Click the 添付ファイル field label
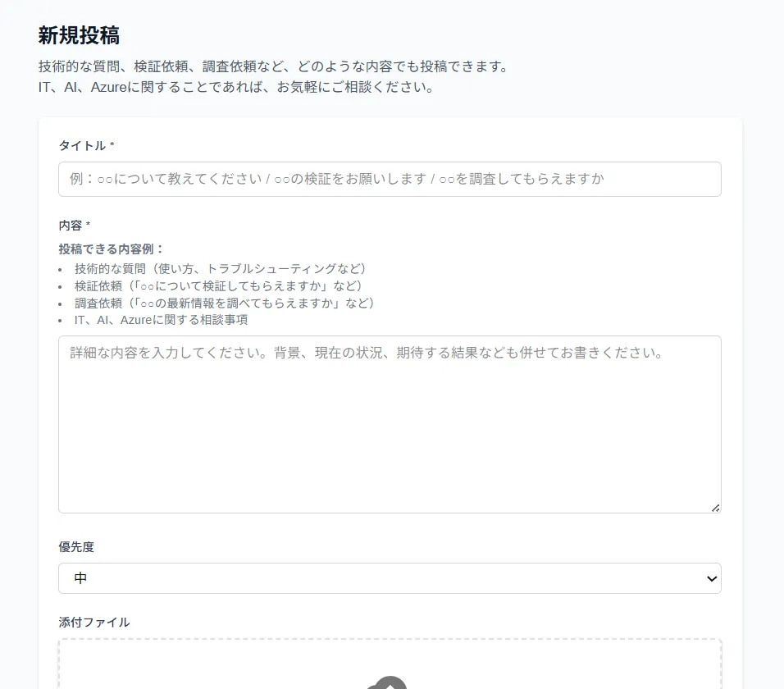The image size is (784, 689). [94, 623]
